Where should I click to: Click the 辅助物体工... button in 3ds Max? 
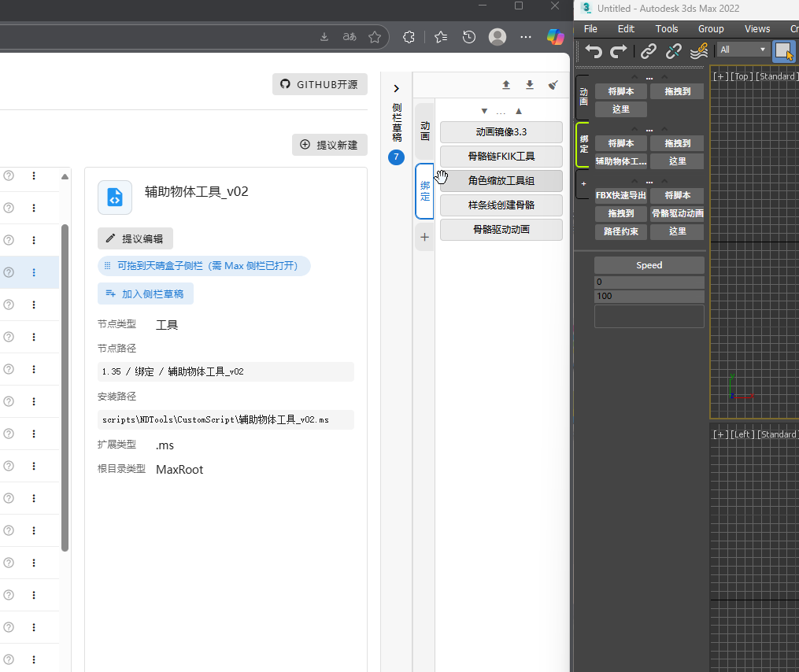[620, 161]
